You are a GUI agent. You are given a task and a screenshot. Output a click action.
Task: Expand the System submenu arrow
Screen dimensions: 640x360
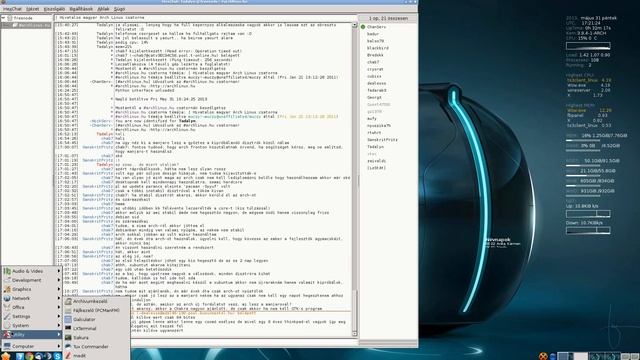(59, 325)
